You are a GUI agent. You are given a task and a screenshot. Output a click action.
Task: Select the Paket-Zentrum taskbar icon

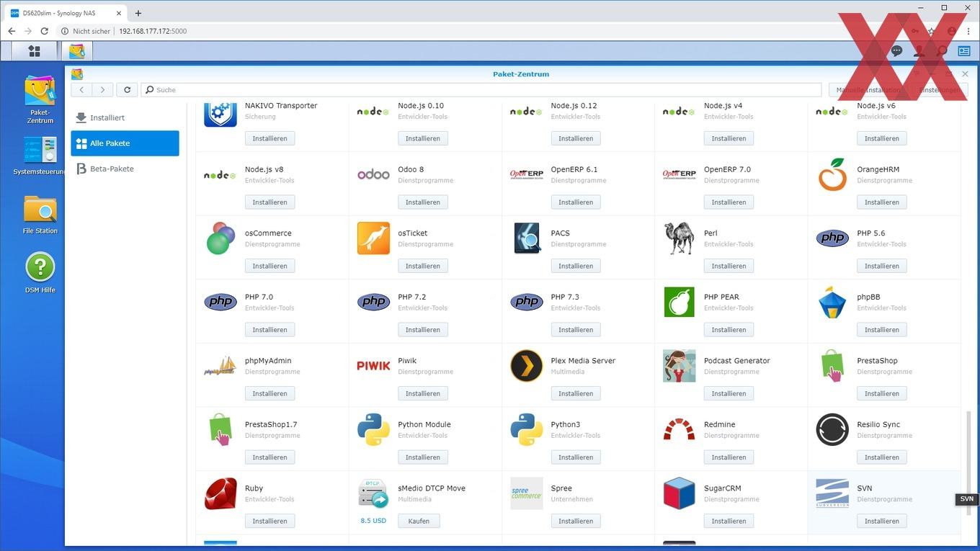[76, 51]
